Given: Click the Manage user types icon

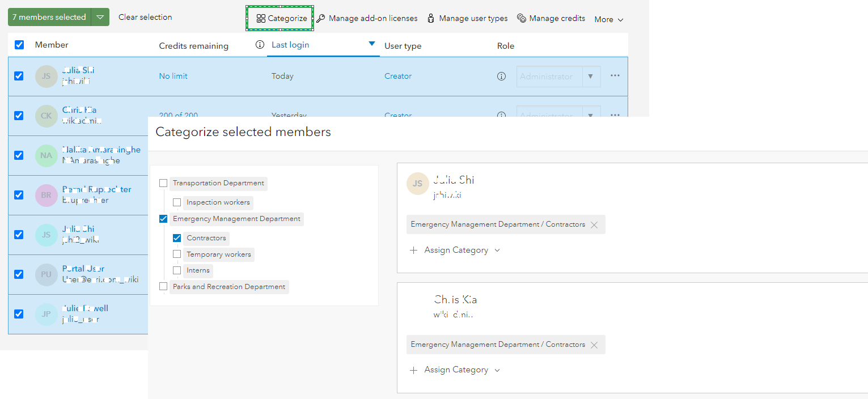Looking at the screenshot, I should click(431, 19).
